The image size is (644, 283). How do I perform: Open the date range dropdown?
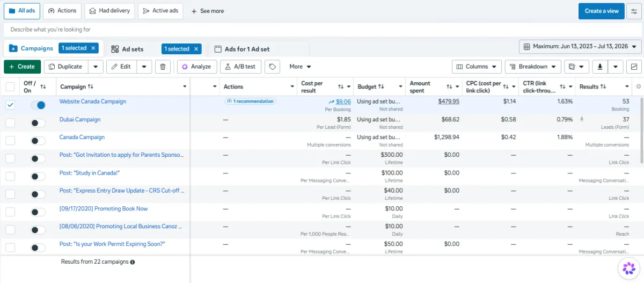[580, 47]
